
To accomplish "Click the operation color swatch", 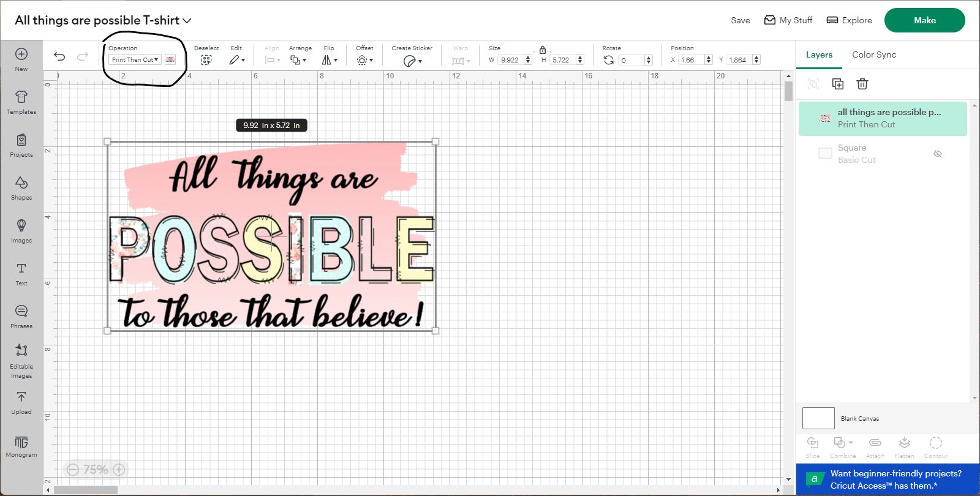I will pos(170,59).
